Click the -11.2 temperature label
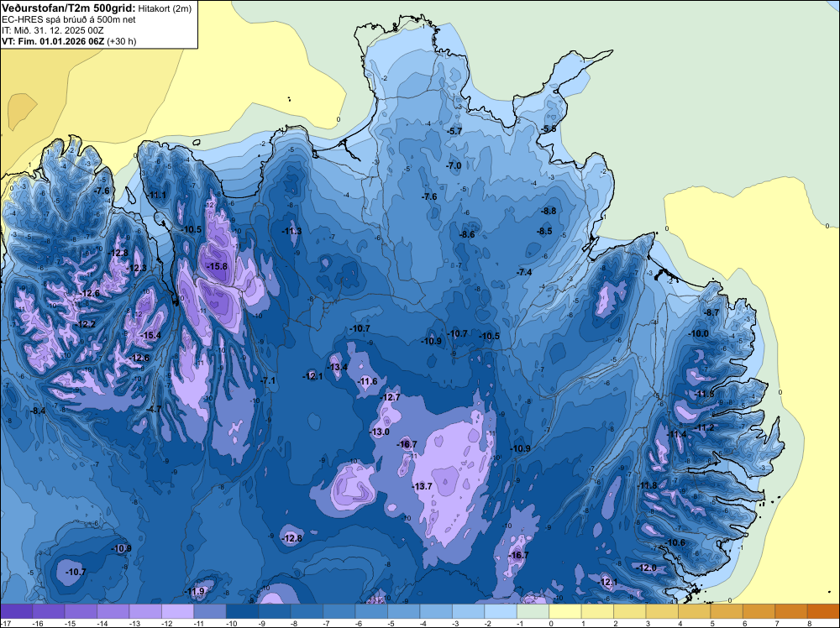Screen dimensions: 840x628 pos(704,427)
